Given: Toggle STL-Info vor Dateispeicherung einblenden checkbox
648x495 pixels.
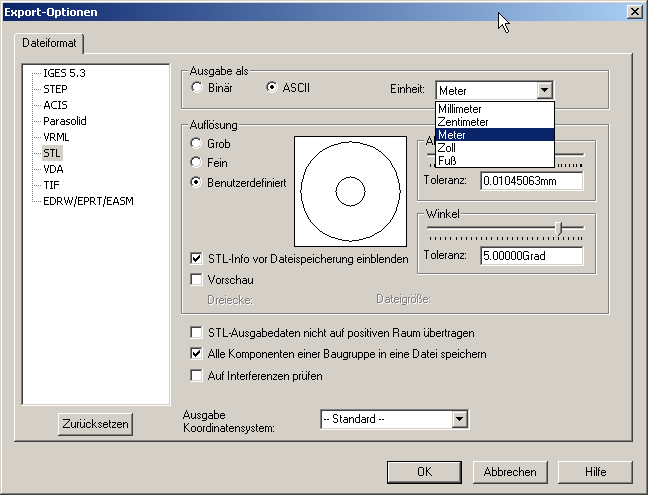Looking at the screenshot, I should (197, 259).
